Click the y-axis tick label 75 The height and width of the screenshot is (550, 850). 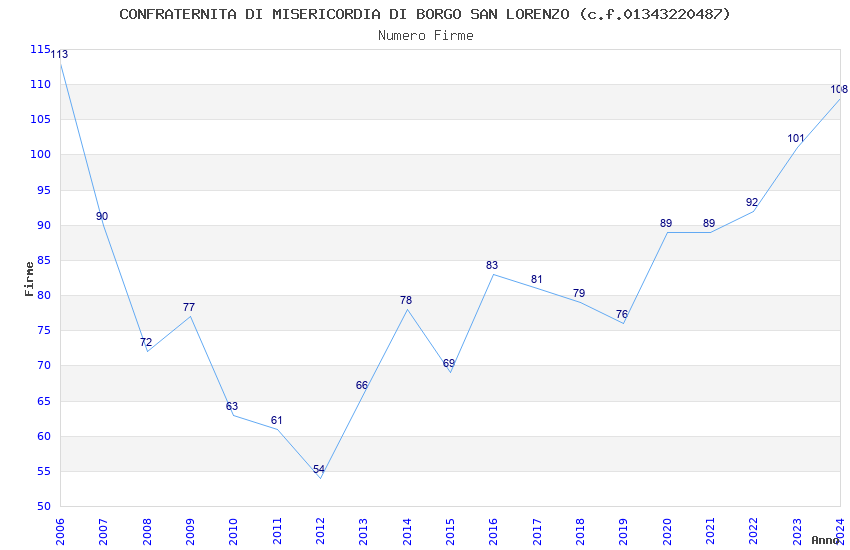pyautogui.click(x=43, y=331)
